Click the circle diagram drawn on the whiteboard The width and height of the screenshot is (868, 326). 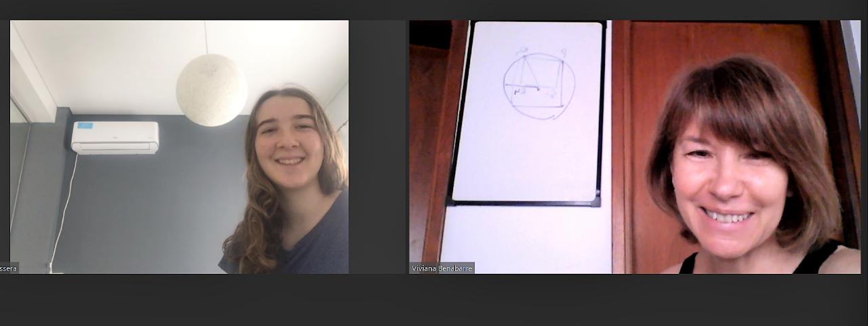tap(539, 86)
